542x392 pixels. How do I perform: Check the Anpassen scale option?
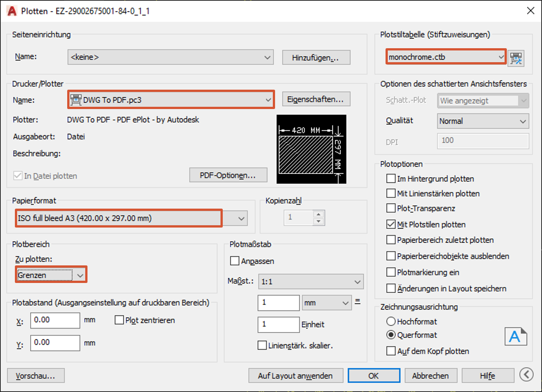pyautogui.click(x=234, y=261)
